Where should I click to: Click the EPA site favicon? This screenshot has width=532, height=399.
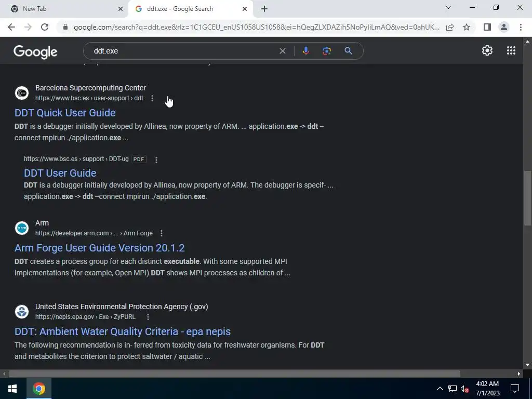point(22,312)
